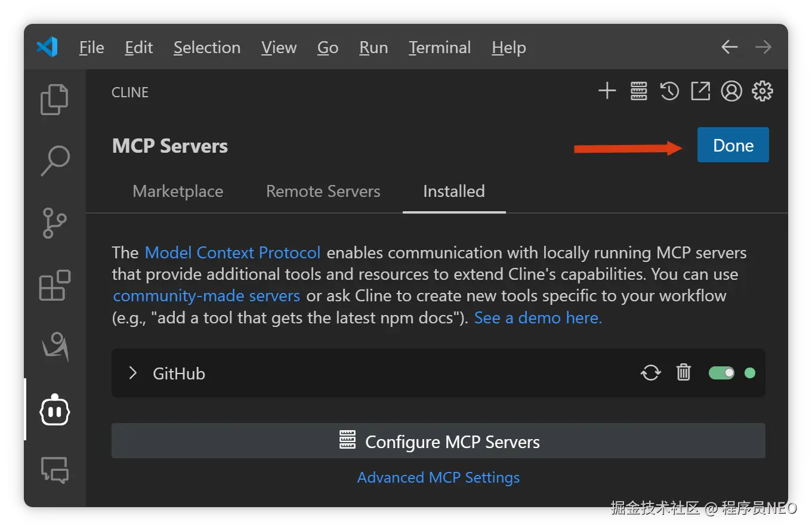Open the Search view in activity bar

click(55, 160)
